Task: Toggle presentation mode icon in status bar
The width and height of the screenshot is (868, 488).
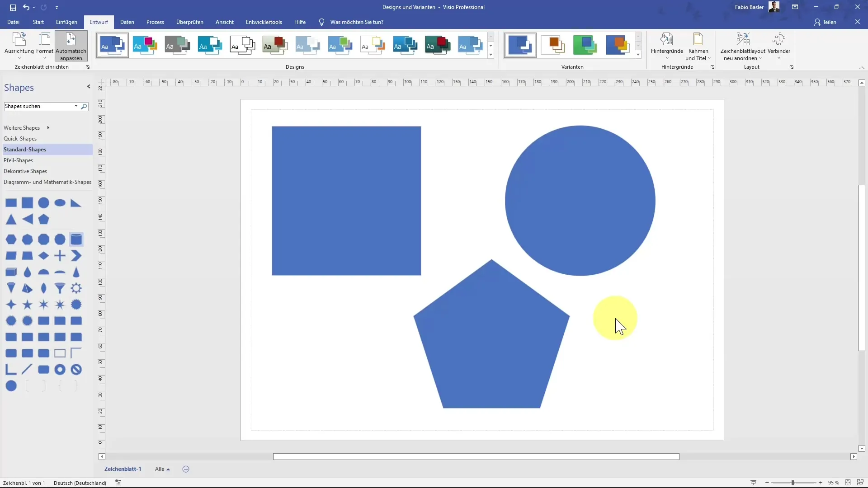Action: (x=753, y=483)
